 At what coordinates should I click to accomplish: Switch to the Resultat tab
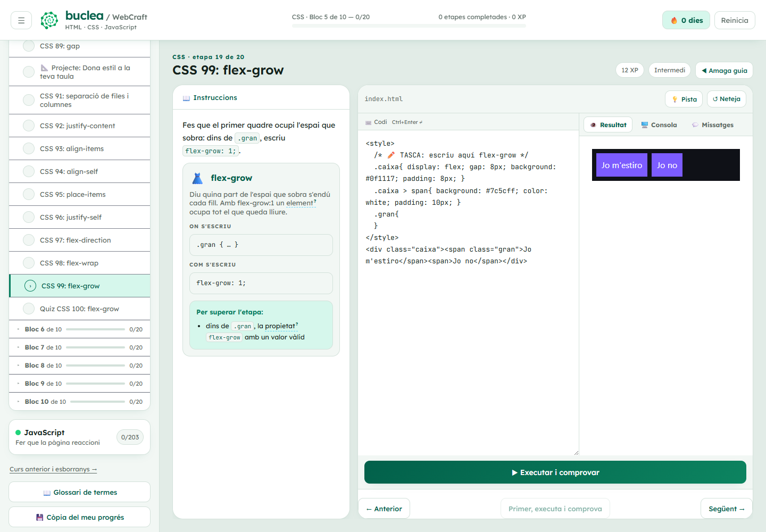point(608,125)
